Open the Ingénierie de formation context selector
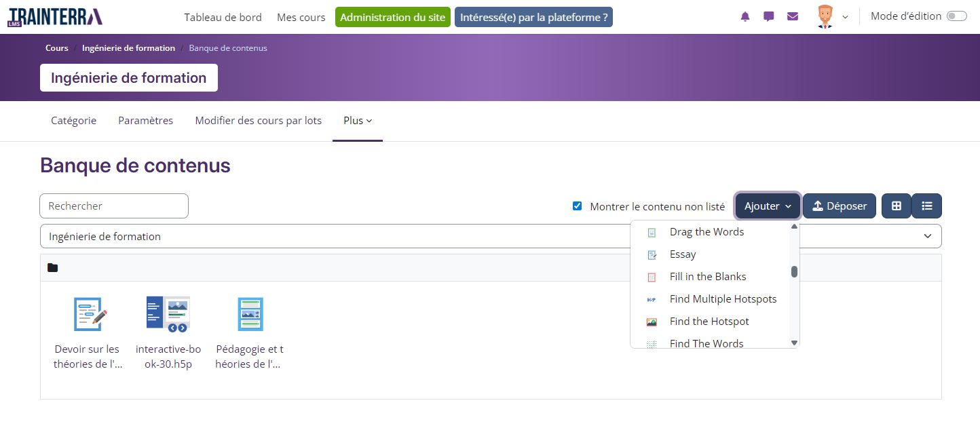The width and height of the screenshot is (980, 424). (490, 237)
